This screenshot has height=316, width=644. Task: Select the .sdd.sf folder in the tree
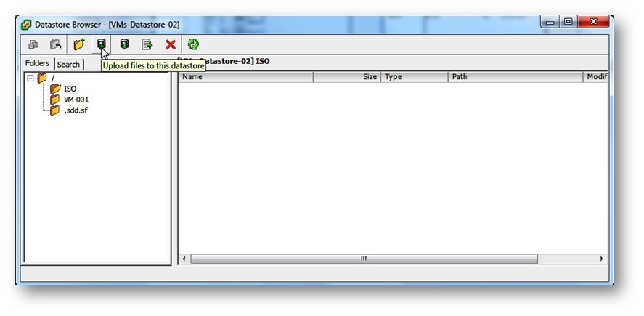(x=75, y=110)
